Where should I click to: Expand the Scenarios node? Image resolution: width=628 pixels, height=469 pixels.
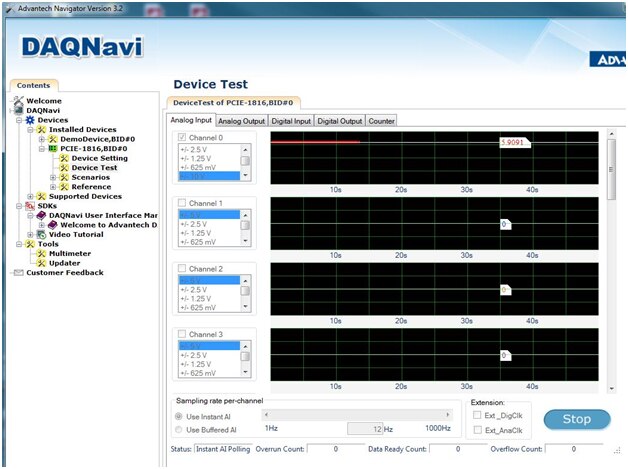[x=52, y=177]
